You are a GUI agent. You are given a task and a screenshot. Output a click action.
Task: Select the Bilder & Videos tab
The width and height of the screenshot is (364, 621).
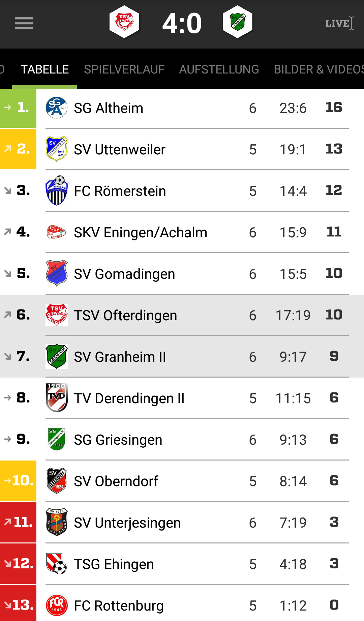318,69
